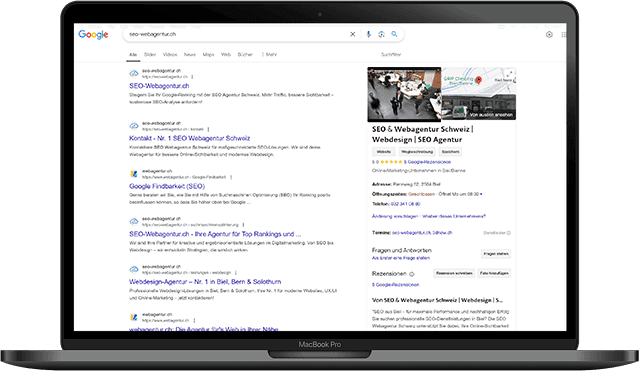Expand opening hours dropdown arrow
640x380 pixels.
[481, 194]
